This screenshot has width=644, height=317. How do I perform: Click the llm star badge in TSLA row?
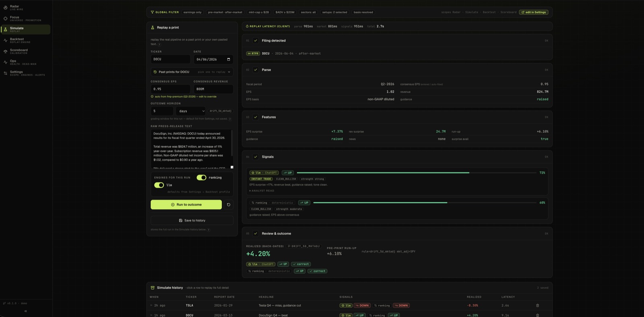[x=346, y=305]
